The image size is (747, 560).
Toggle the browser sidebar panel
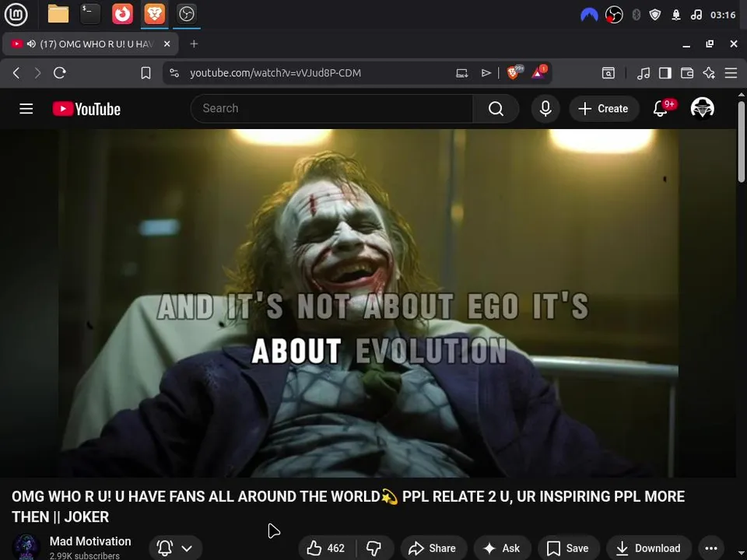665,73
